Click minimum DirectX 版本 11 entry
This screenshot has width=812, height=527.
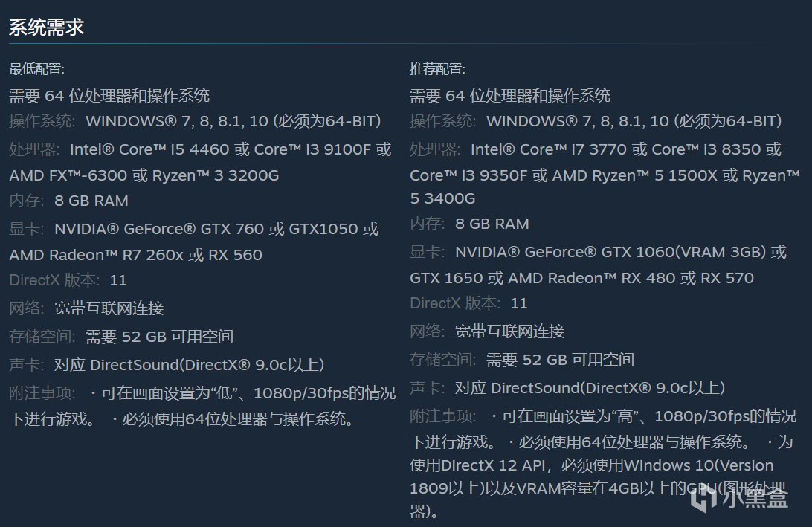click(68, 280)
